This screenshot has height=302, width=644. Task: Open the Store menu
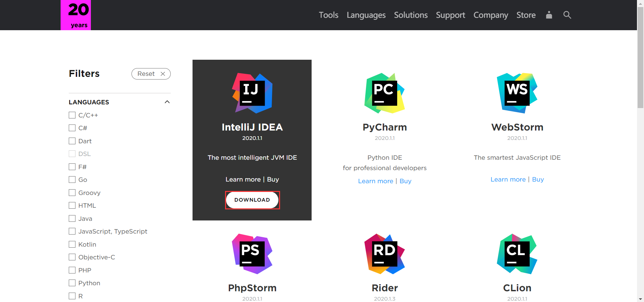coord(526,15)
